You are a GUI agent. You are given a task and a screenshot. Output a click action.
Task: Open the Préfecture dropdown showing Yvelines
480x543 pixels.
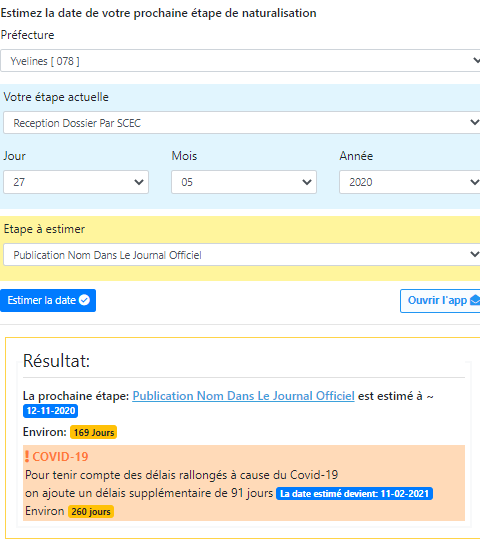pyautogui.click(x=240, y=61)
